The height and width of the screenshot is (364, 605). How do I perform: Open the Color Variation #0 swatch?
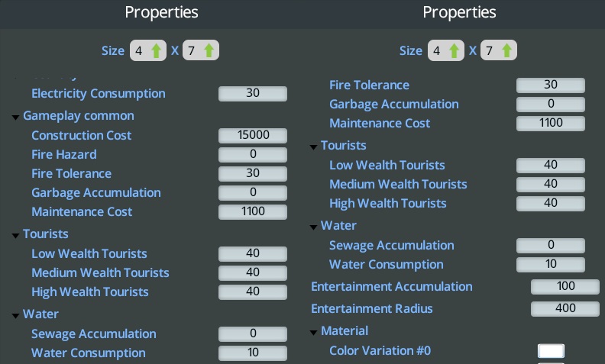pos(551,351)
